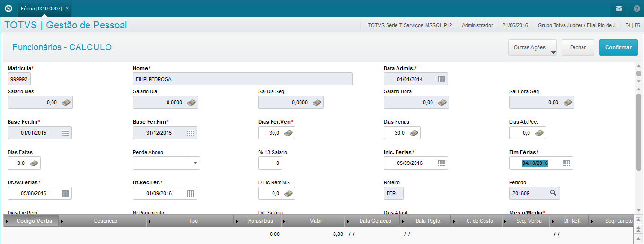Sort by Seq. Verba column header
The height and width of the screenshot is (244, 644).
[x=525, y=221]
